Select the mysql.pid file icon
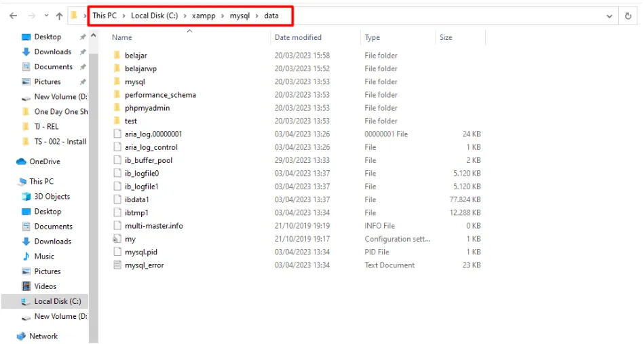Viewport: 644px width, 344px height. coord(117,252)
